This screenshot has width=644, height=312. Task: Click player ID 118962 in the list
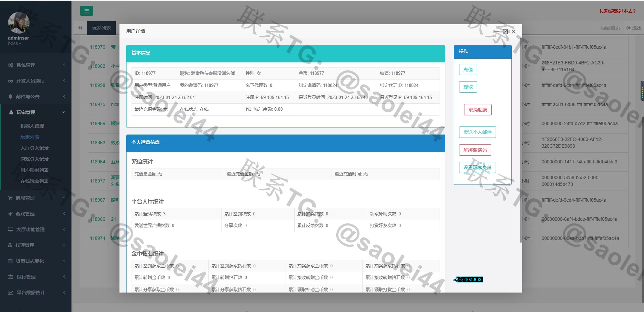98,66
